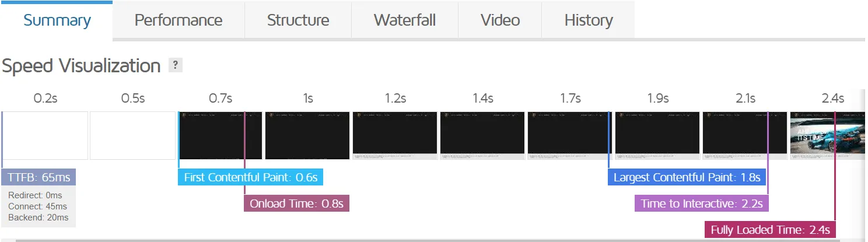Open the Structure tab
This screenshot has height=242, width=868.
[x=297, y=20]
